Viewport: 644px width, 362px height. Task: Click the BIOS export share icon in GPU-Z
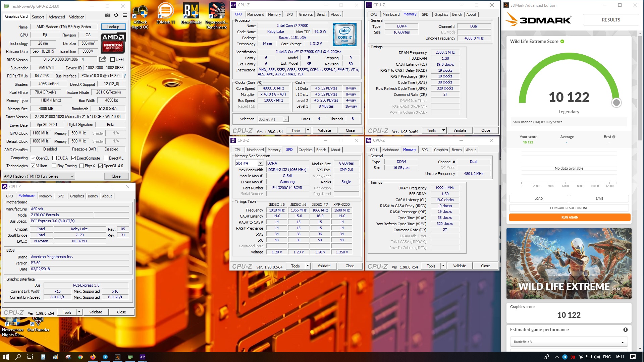pyautogui.click(x=103, y=59)
